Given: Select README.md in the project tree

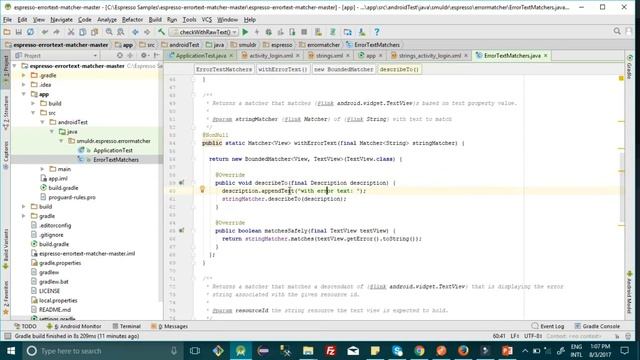Looking at the screenshot, I should 55,310.
